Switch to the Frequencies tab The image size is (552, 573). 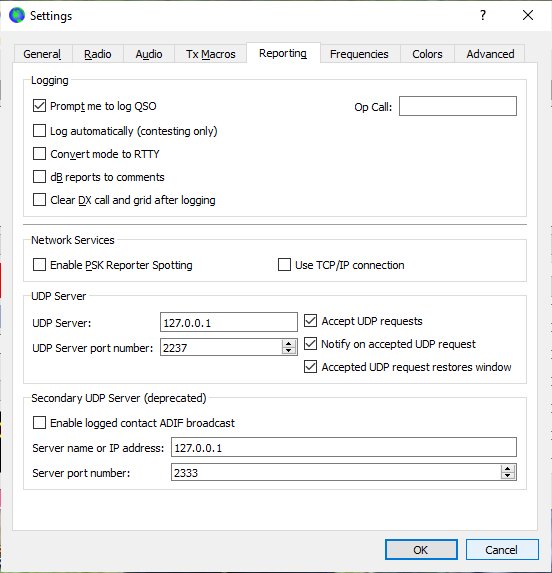tap(359, 54)
